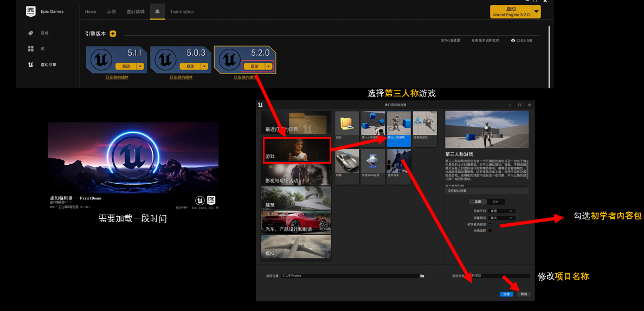Select the 虚幻引擎 Unreal icon in sidebar

30,64
